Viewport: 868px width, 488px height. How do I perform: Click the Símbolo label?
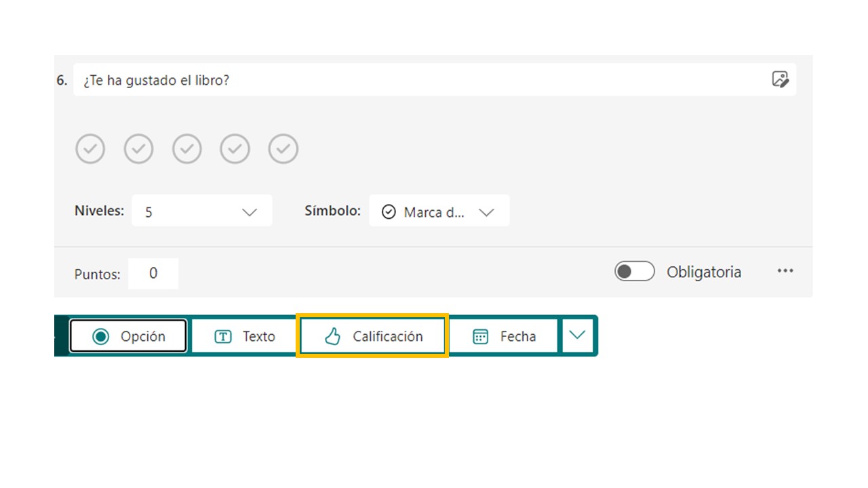point(332,211)
